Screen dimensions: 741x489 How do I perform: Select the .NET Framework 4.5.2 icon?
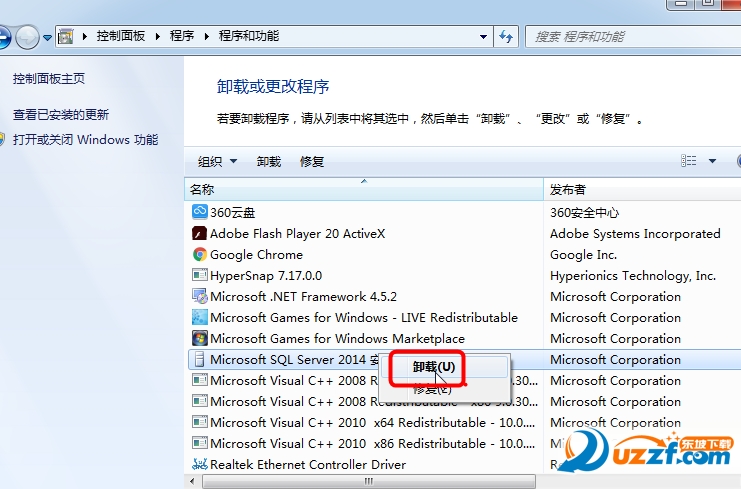pos(199,296)
